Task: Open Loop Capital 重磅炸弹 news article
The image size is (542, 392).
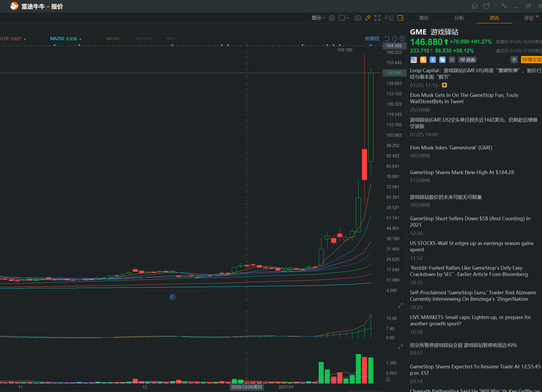Action: point(474,78)
